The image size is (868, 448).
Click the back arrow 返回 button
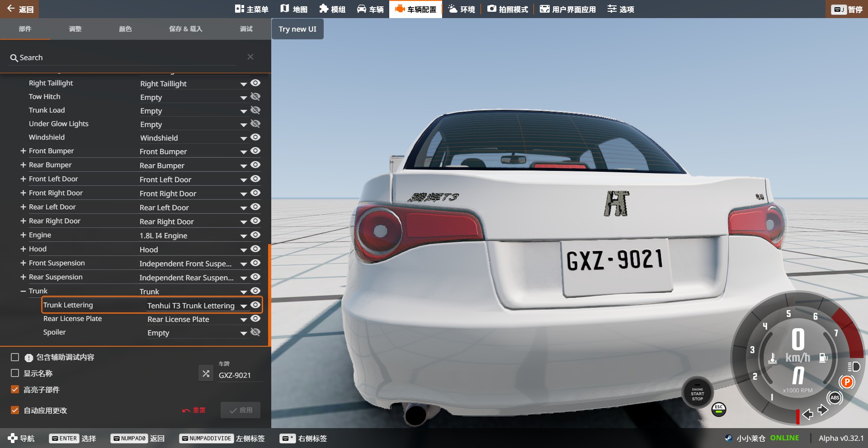[x=20, y=9]
